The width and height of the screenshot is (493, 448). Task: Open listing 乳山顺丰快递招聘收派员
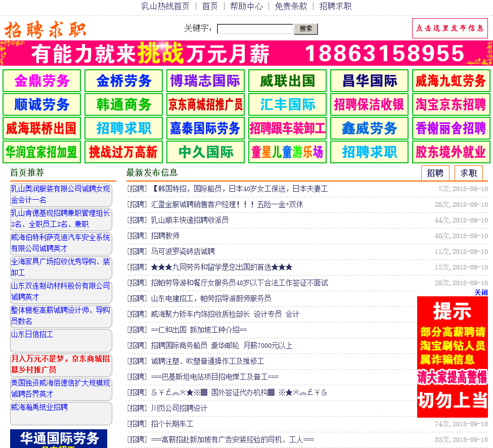point(190,220)
